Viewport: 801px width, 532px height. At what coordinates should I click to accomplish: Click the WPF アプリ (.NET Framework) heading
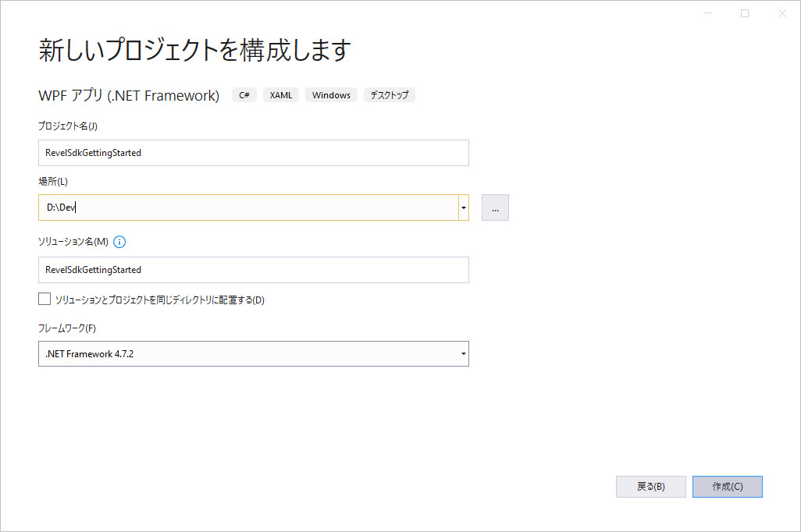coord(129,95)
